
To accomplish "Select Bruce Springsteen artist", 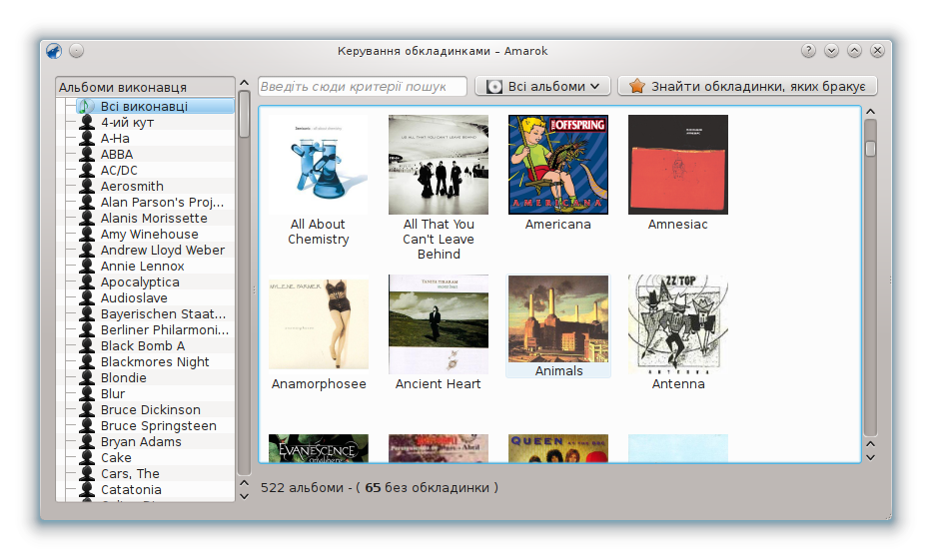I will point(159,426).
